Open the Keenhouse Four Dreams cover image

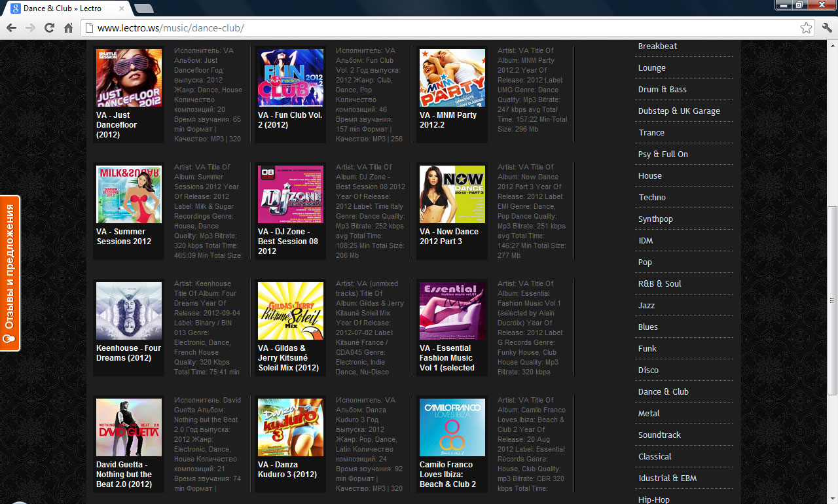(129, 311)
